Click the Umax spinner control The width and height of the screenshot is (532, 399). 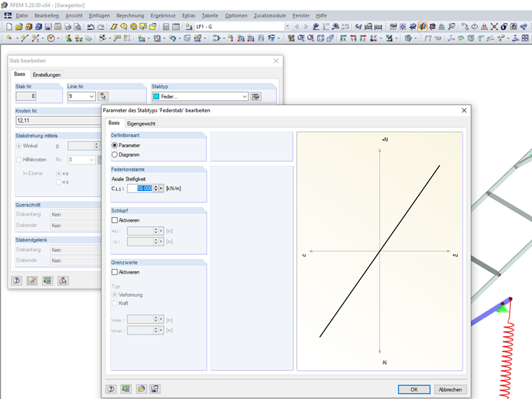[x=155, y=330]
